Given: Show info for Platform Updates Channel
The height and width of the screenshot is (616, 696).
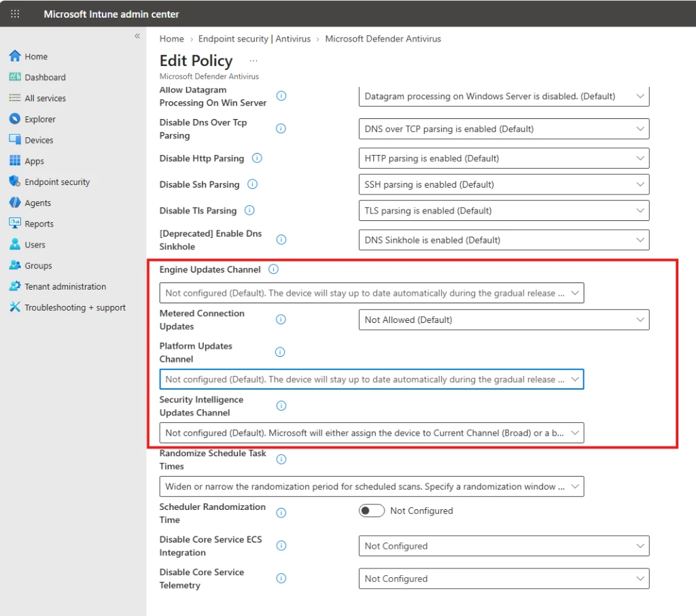Looking at the screenshot, I should pos(279,352).
